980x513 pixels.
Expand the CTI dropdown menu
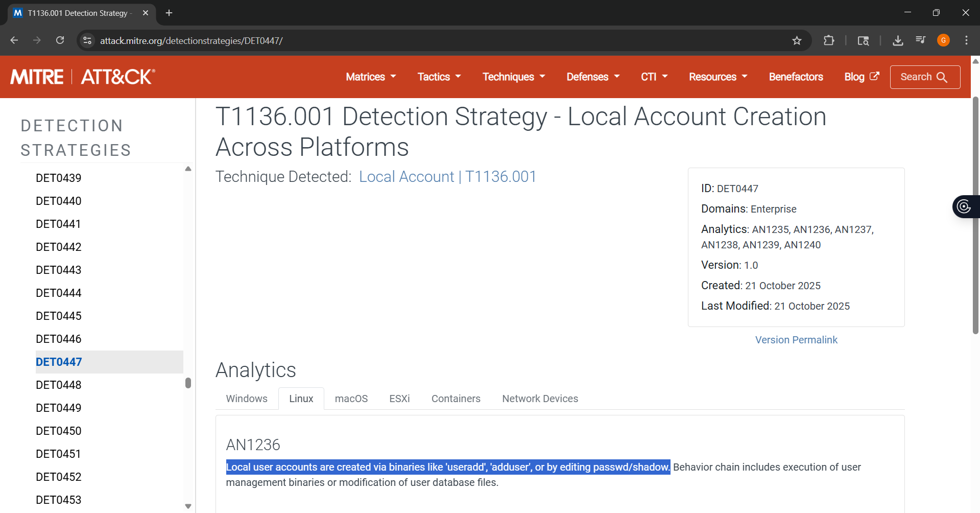pos(654,77)
